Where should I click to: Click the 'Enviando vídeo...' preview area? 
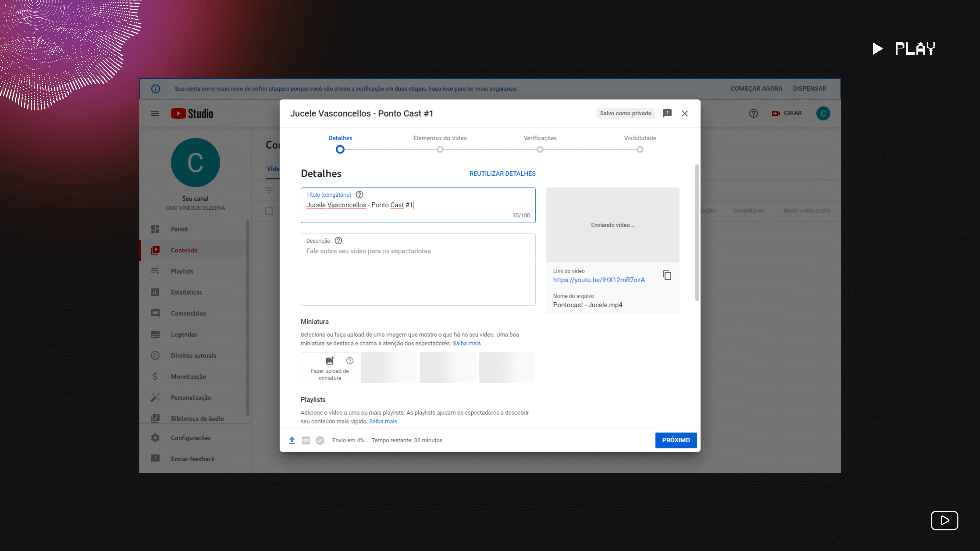coord(612,225)
